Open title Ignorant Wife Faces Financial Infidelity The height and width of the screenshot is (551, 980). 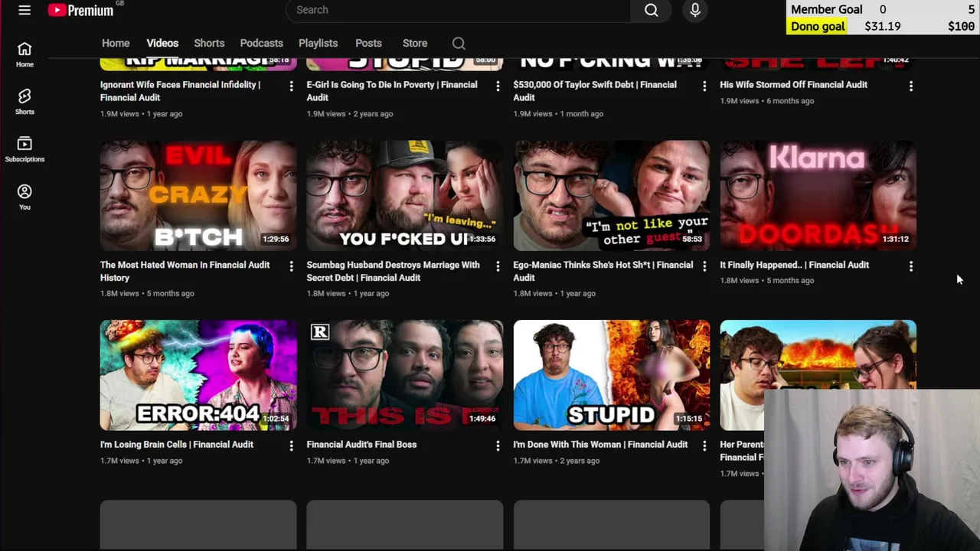click(x=180, y=91)
